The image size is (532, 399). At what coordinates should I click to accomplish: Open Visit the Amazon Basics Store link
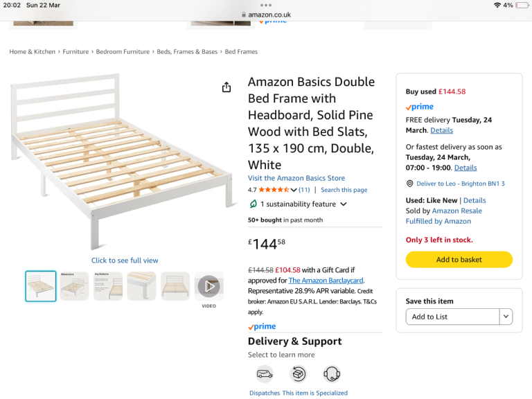[296, 178]
